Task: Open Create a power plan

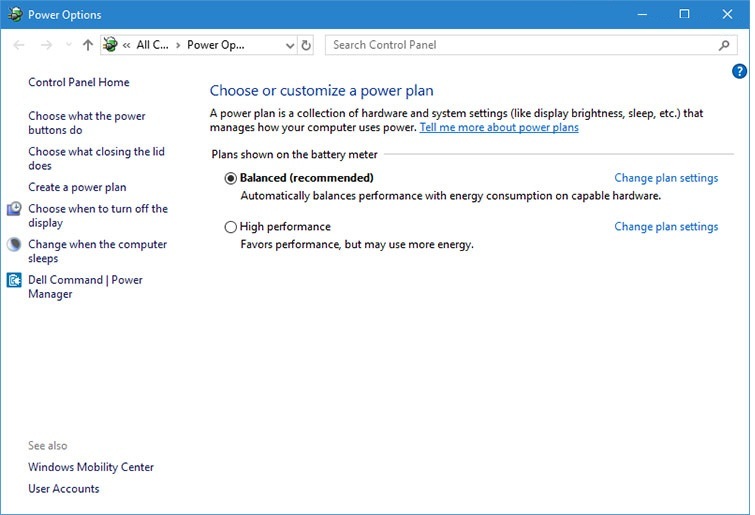Action: 77,187
